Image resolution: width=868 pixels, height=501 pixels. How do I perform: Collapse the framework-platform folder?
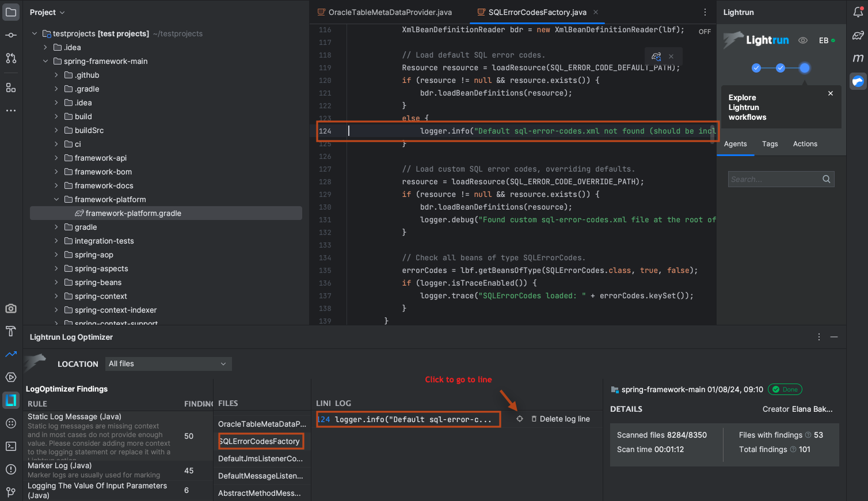56,199
